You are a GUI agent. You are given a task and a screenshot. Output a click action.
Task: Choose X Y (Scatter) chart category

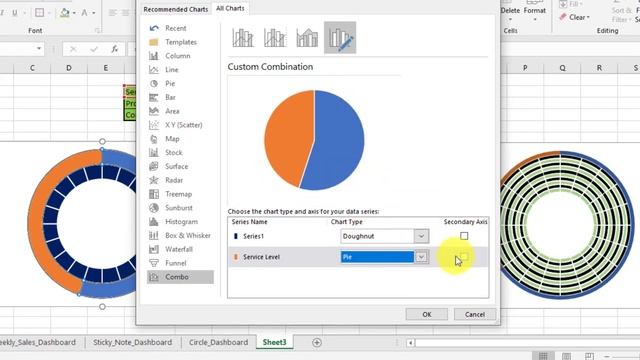pyautogui.click(x=180, y=125)
